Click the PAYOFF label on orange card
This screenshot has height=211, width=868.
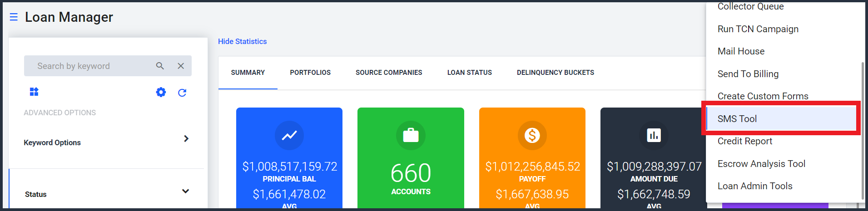tap(532, 179)
